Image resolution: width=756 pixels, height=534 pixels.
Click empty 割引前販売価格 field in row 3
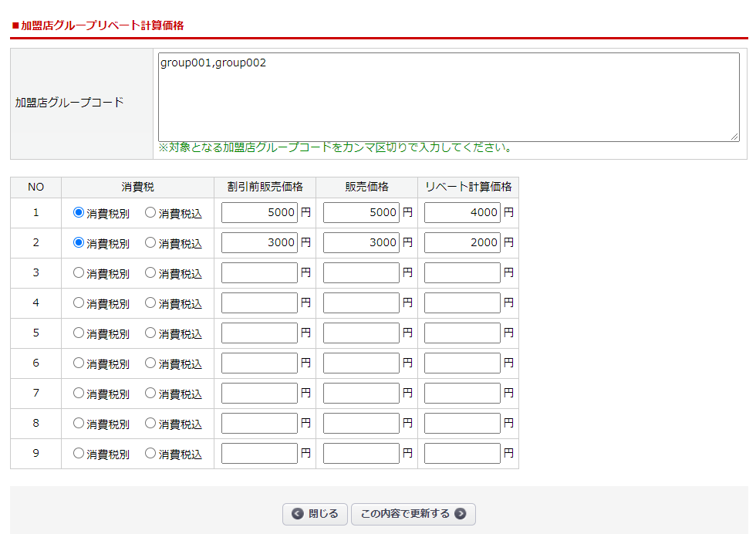point(259,272)
